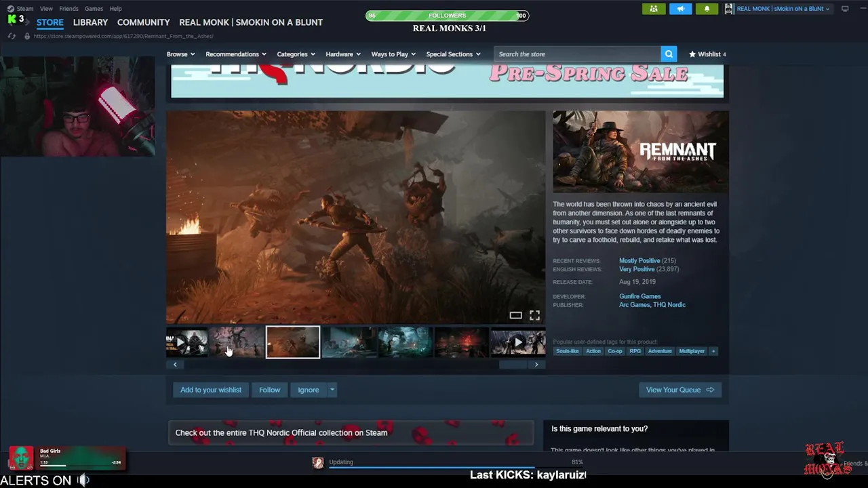Viewport: 868px width, 488px height.
Task: Click the Steam logo in menu bar
Action: [10, 9]
